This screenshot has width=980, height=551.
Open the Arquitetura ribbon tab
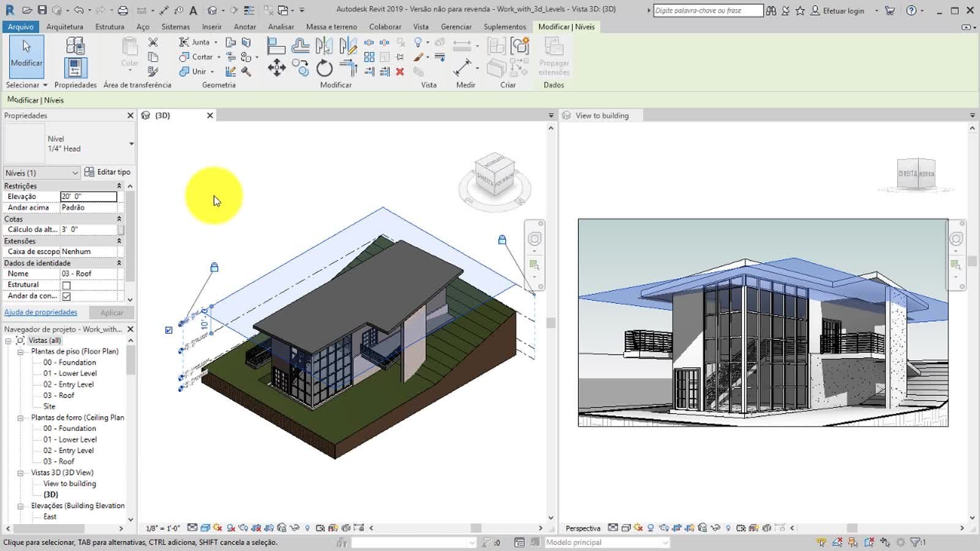64,27
